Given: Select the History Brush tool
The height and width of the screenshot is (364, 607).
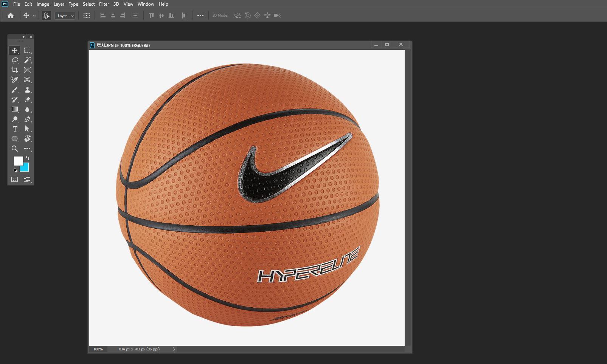Looking at the screenshot, I should pos(14,99).
